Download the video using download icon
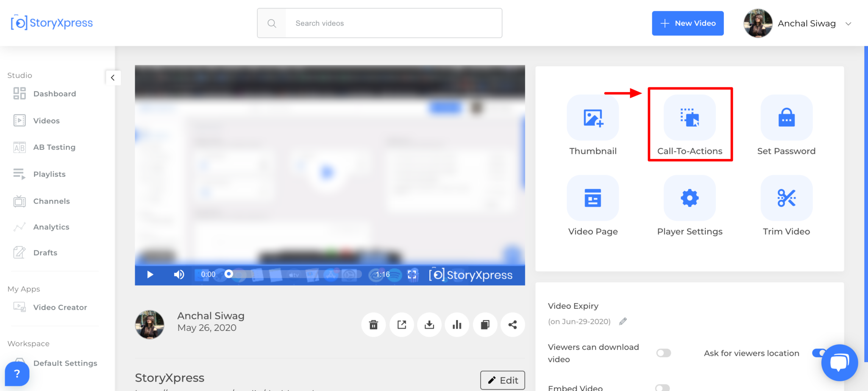 click(429, 325)
